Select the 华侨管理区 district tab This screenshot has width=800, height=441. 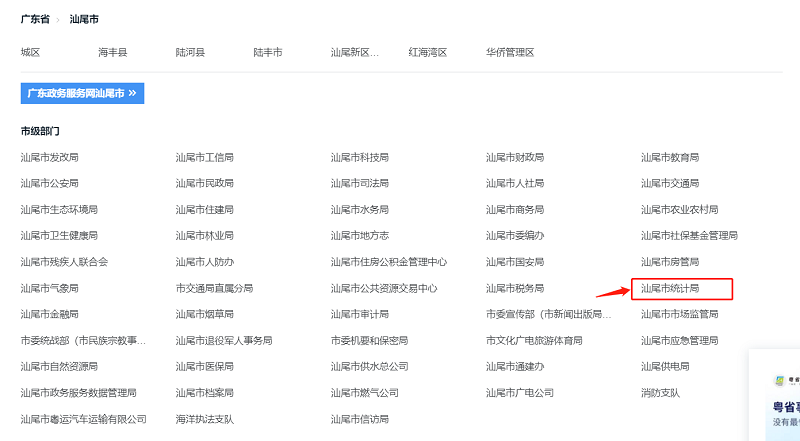coord(510,52)
